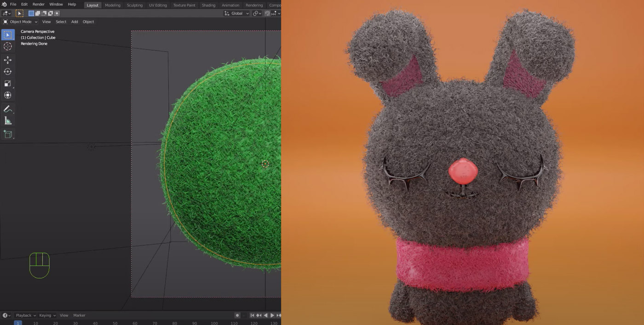Select the Scale tool

tap(7, 83)
